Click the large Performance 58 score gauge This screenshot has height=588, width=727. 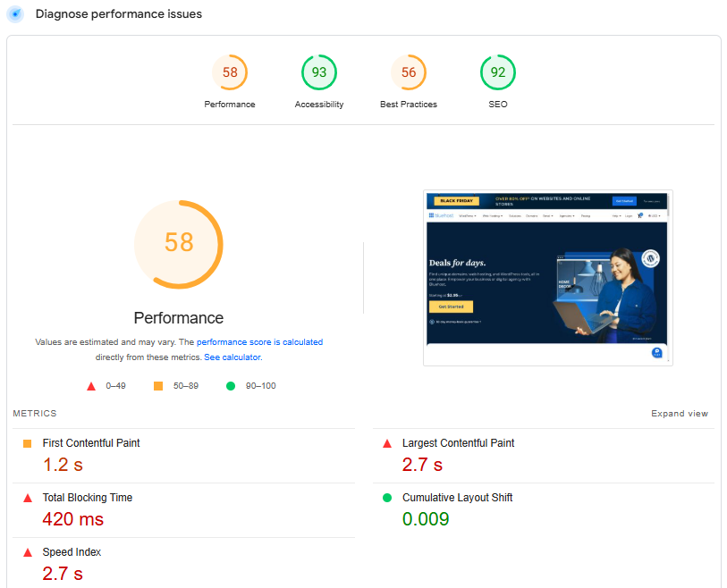pyautogui.click(x=179, y=243)
